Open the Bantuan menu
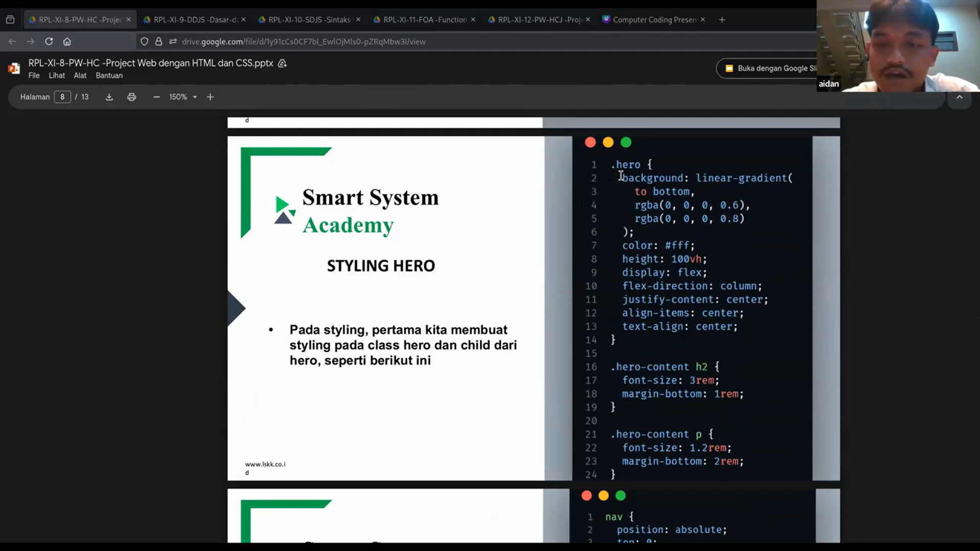Image resolution: width=980 pixels, height=551 pixels. coord(109,76)
